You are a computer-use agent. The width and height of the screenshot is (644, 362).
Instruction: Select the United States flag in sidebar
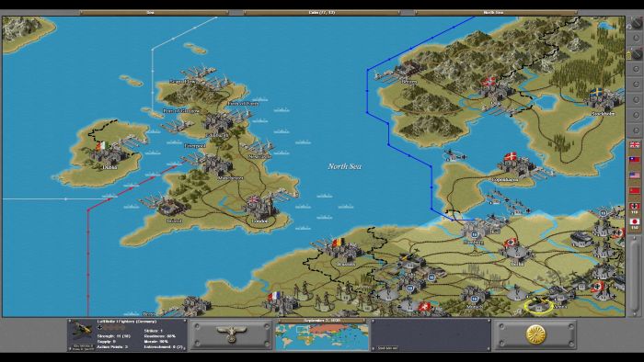635,175
